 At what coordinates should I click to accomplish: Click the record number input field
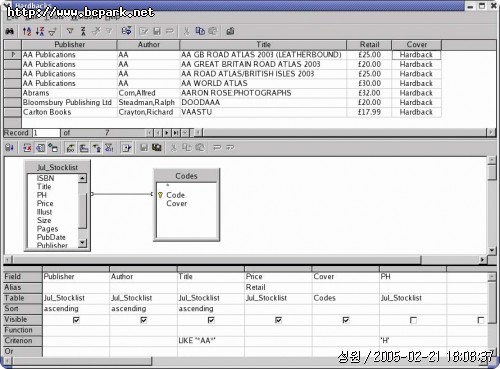[x=46, y=133]
